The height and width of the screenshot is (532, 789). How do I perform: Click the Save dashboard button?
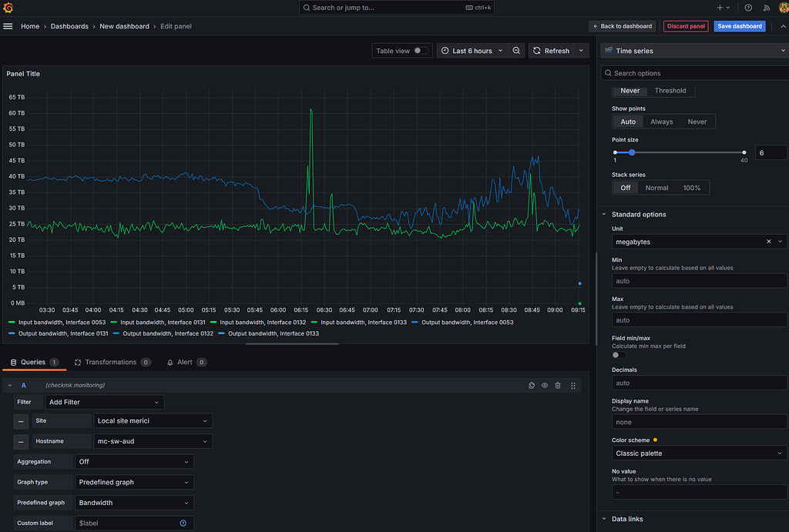point(739,25)
